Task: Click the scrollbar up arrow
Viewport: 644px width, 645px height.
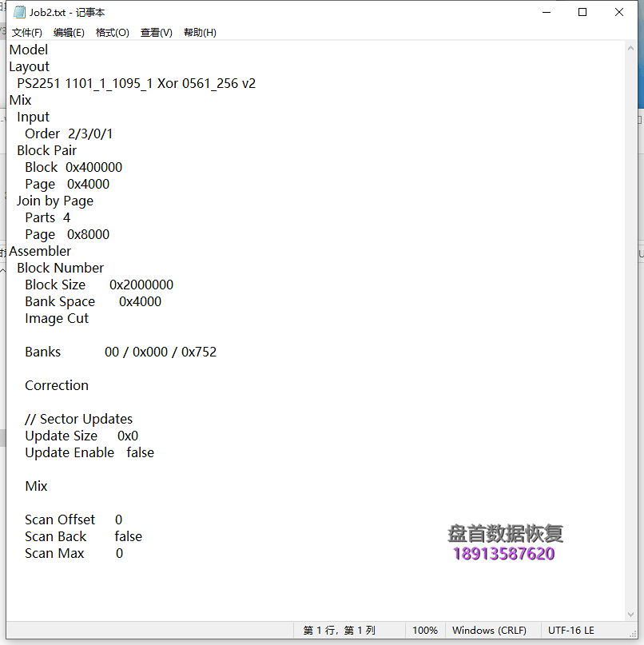Action: [x=631, y=48]
